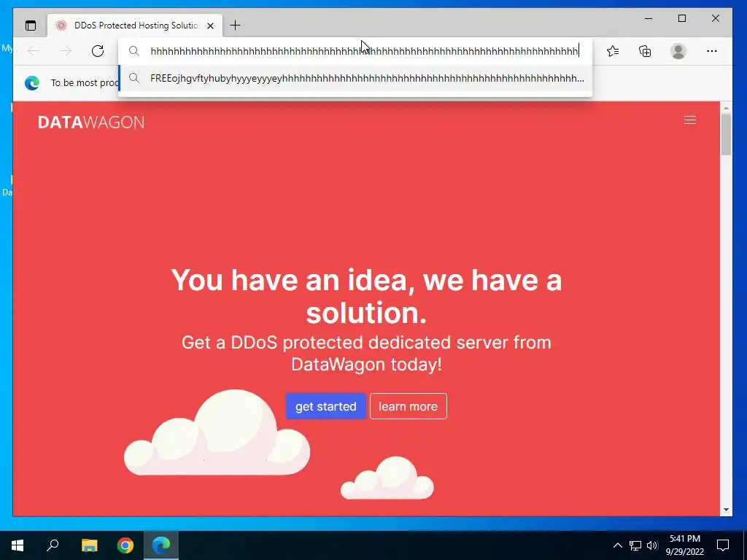Click the Edge logo in info bar
Screen dimensions: 747x560
pos(32,83)
